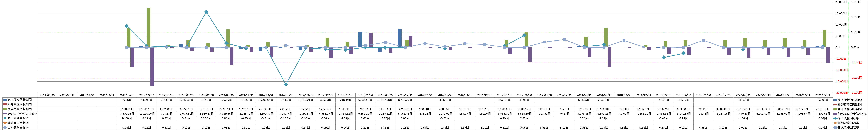Click cell with value -24.54回
This screenshot has width=868, height=130.
click(x=286, y=118)
